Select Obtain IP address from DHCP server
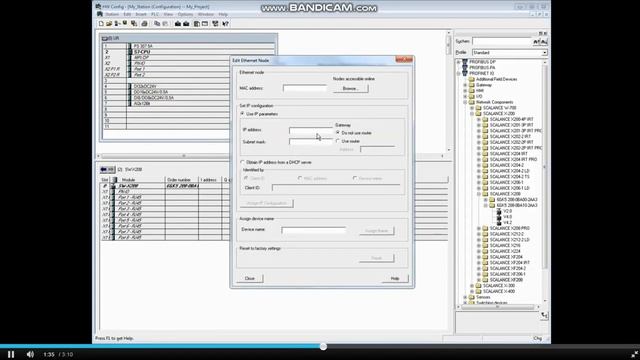The image size is (640, 360). tap(242, 162)
